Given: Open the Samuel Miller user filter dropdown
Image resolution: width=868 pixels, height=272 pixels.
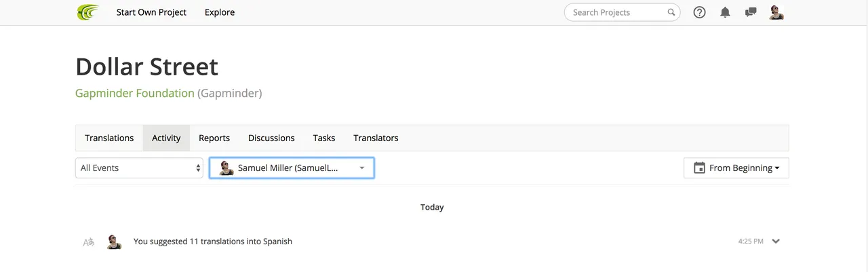Looking at the screenshot, I should [x=292, y=168].
